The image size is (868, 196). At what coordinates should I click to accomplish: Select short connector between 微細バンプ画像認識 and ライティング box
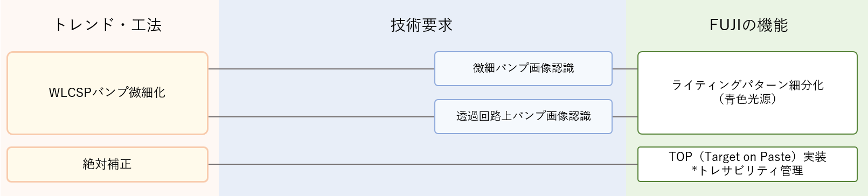(x=625, y=69)
